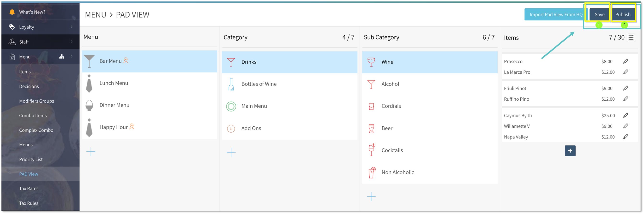Image resolution: width=644 pixels, height=214 pixels.
Task: Select the Happy Hour menu
Action: 114,127
